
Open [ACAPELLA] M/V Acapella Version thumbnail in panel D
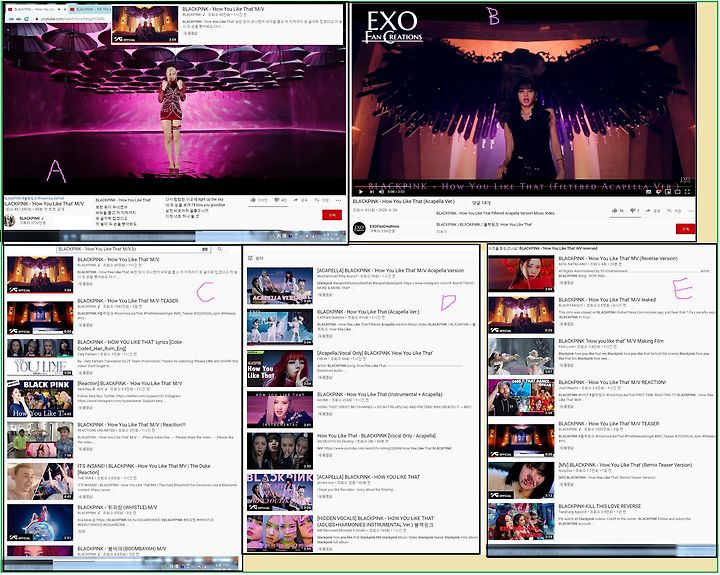[x=280, y=286]
